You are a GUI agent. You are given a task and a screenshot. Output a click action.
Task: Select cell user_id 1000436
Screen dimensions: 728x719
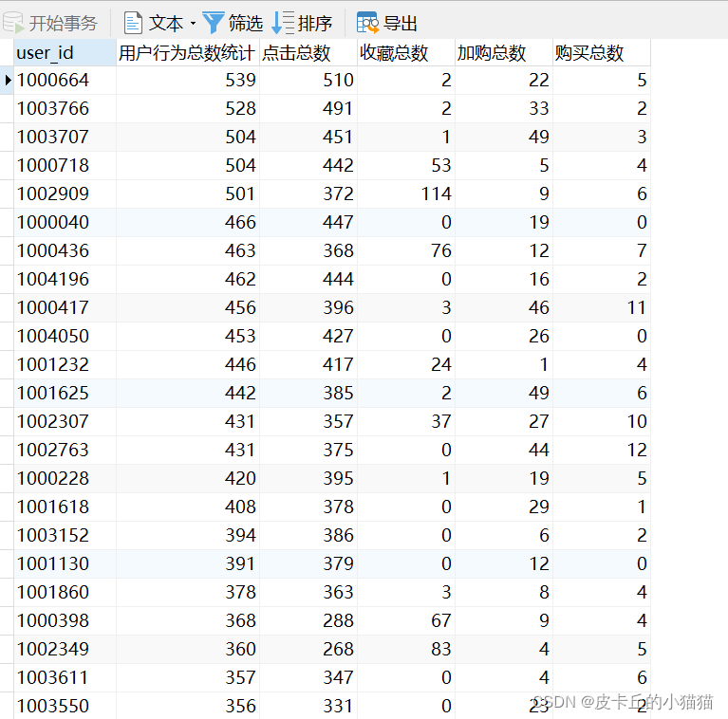65,251
